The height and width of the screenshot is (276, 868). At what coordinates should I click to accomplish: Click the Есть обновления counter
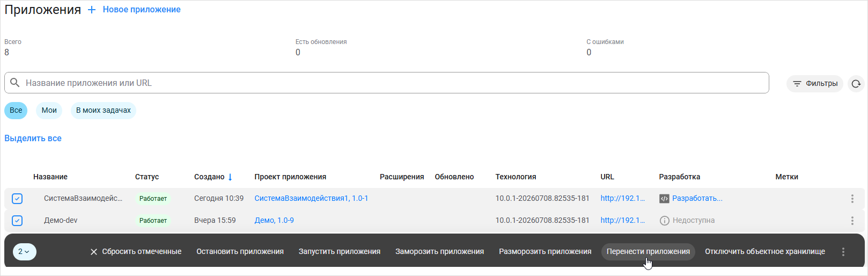coord(321,47)
